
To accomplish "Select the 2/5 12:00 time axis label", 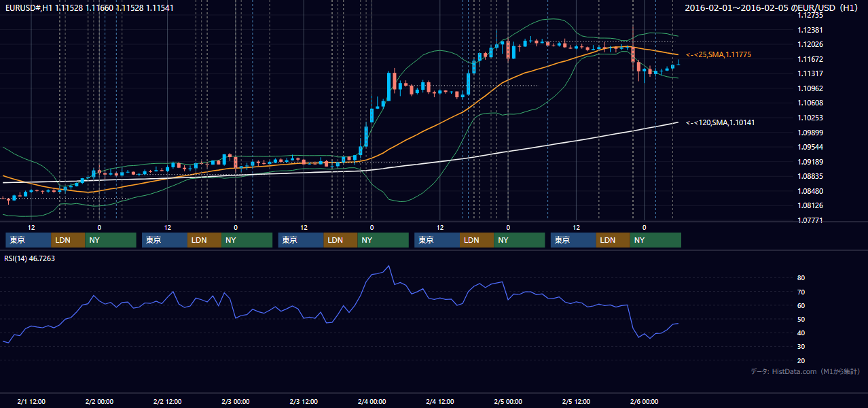I will click(x=576, y=402).
